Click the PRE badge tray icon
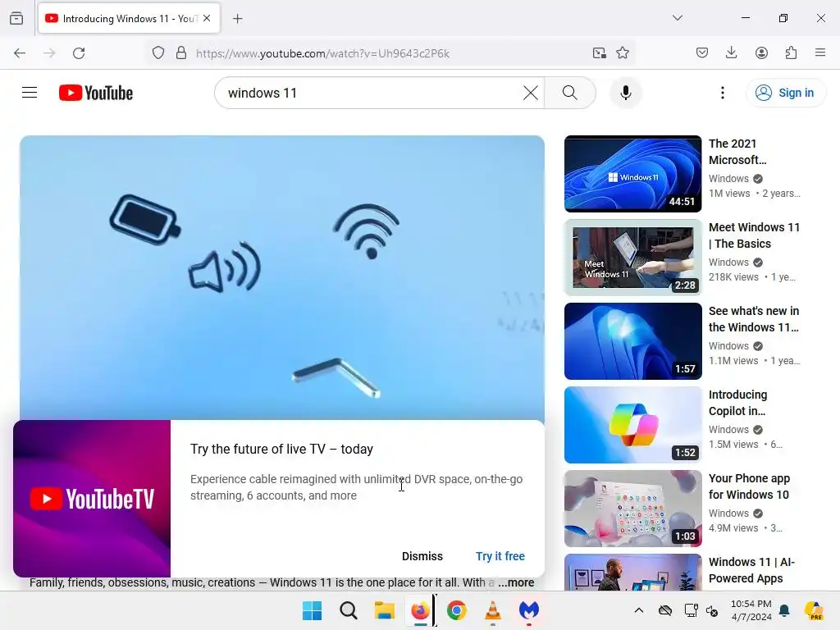This screenshot has height=630, width=840. pyautogui.click(x=814, y=610)
